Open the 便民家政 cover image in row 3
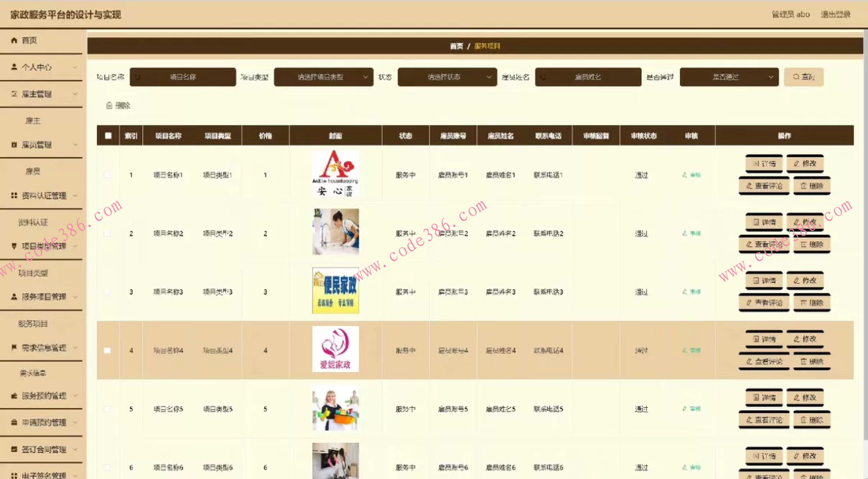The height and width of the screenshot is (479, 868). tap(335, 291)
